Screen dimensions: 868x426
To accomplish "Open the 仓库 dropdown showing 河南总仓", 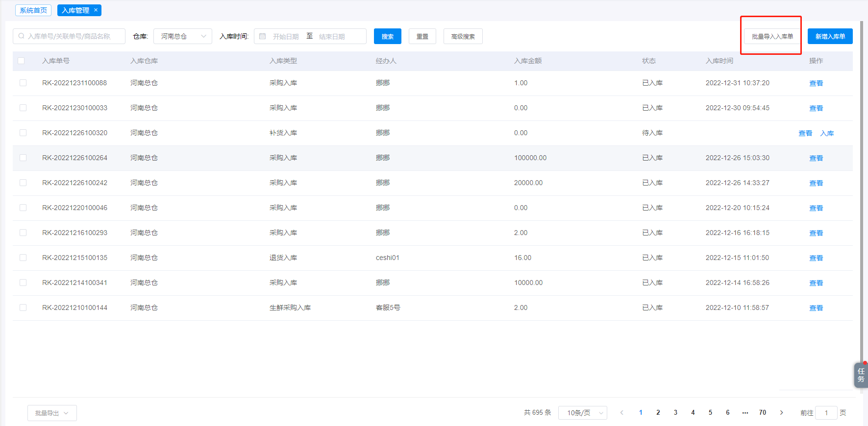I will click(182, 36).
